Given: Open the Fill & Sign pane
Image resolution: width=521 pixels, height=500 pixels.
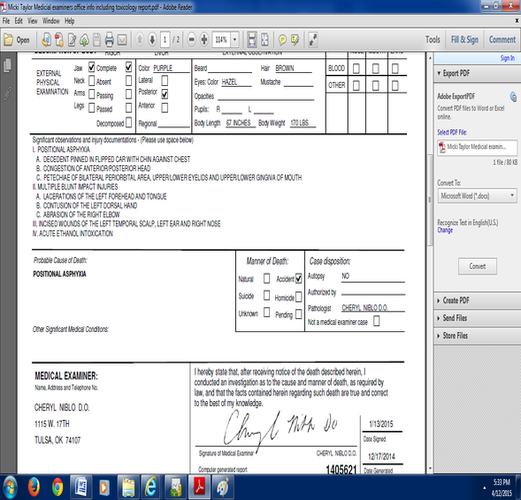Looking at the screenshot, I should [x=465, y=40].
